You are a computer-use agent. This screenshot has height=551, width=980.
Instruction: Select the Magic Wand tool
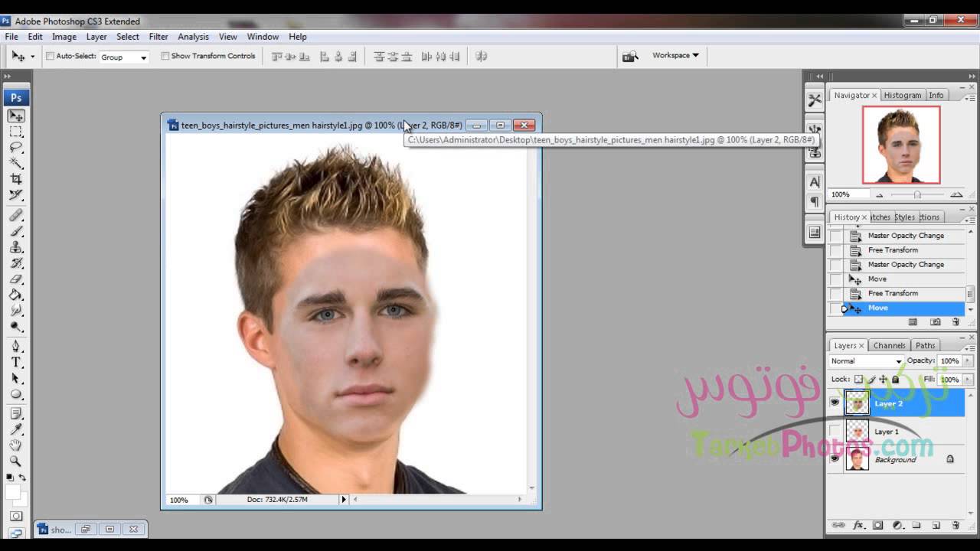click(x=16, y=163)
